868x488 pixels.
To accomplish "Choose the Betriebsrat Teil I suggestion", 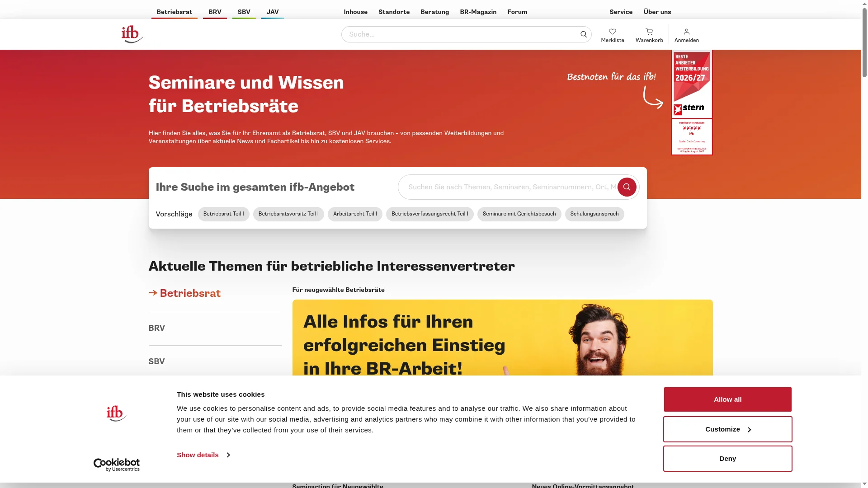I will 223,214.
